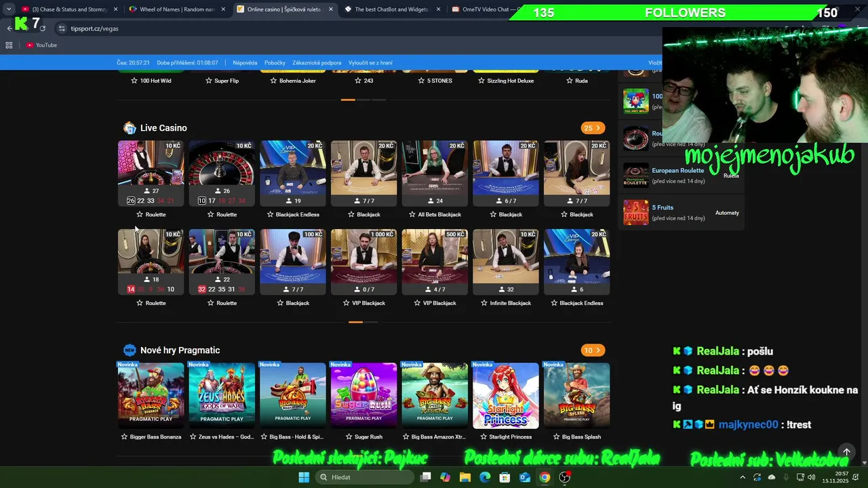Click Live Casino carousel page indicator
868x488 pixels.
pyautogui.click(x=363, y=322)
